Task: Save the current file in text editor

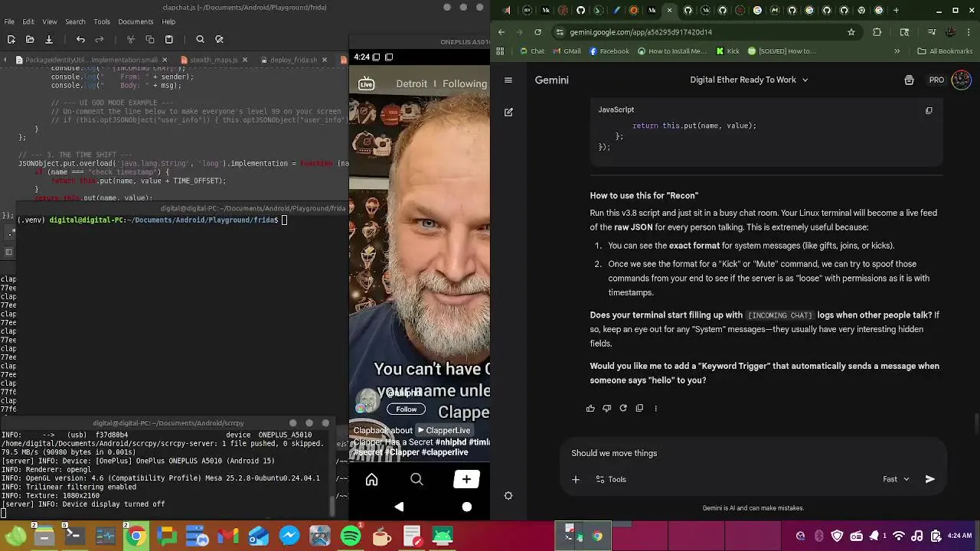Action: click(49, 39)
